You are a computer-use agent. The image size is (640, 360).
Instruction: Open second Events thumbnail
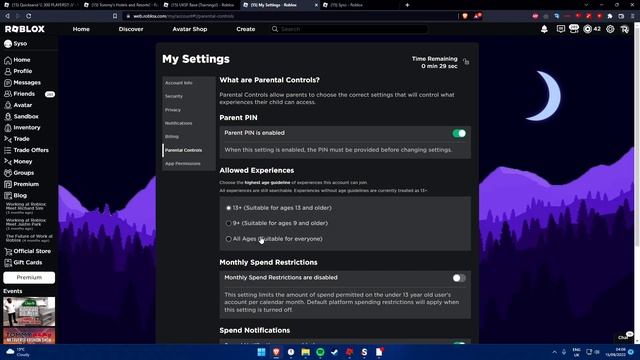coord(29,336)
